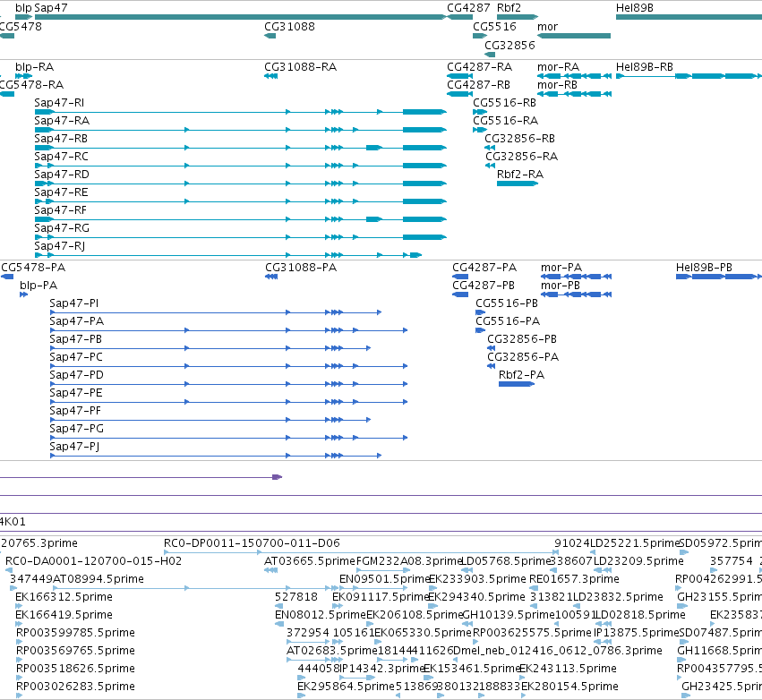
Task: Select EST RE01657.3prime label
Action: [x=574, y=579]
